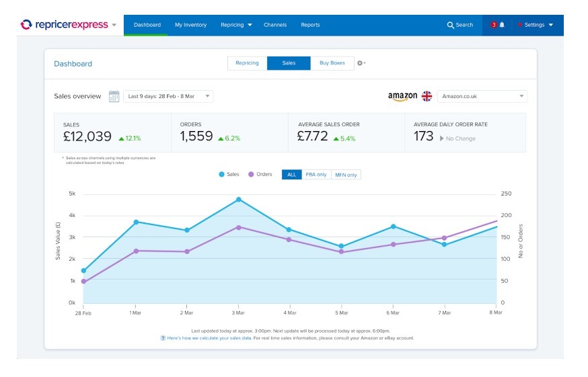The height and width of the screenshot is (377, 588).
Task: Click the 12.1% sales increase indicator
Action: coord(130,138)
